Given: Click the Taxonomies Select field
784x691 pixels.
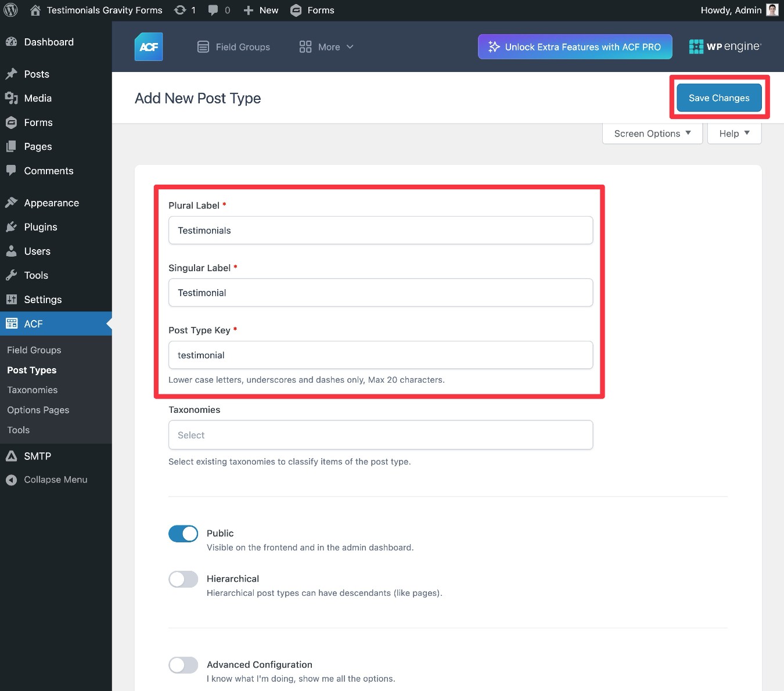Looking at the screenshot, I should click(x=380, y=435).
